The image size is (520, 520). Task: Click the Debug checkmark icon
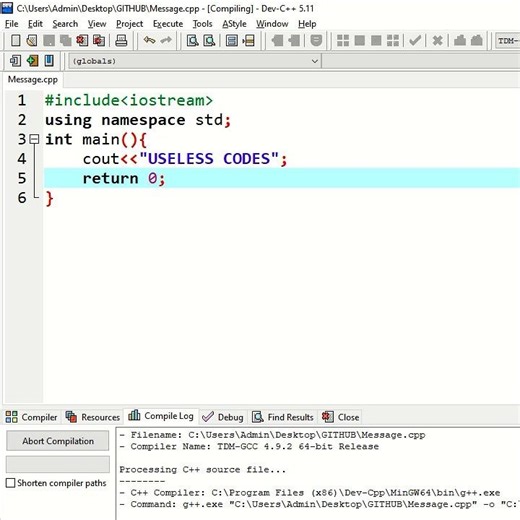415,41
